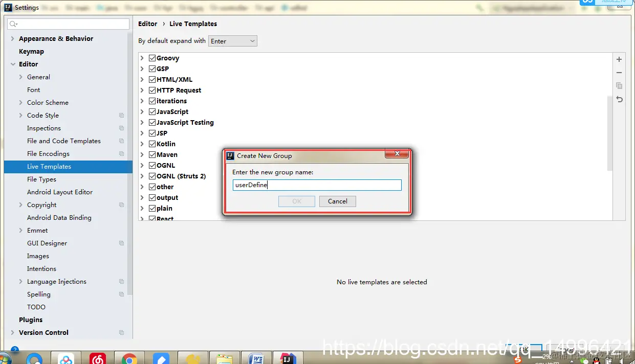Open NetEase Music red taskbar icon
635x364 pixels.
[x=97, y=358]
